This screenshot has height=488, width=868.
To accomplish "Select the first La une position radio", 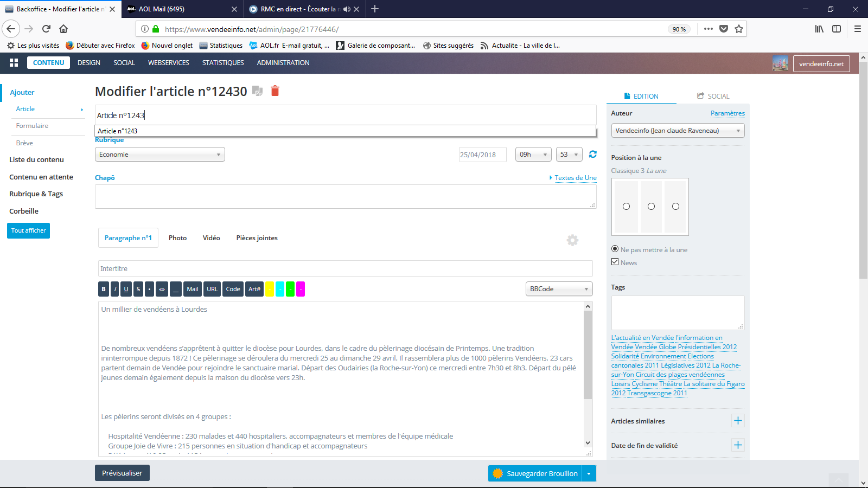I will coord(626,207).
